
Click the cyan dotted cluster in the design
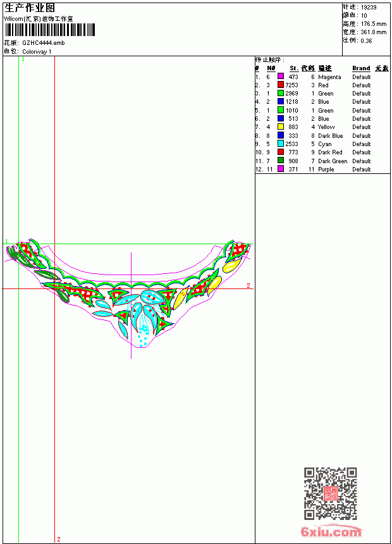point(142,338)
